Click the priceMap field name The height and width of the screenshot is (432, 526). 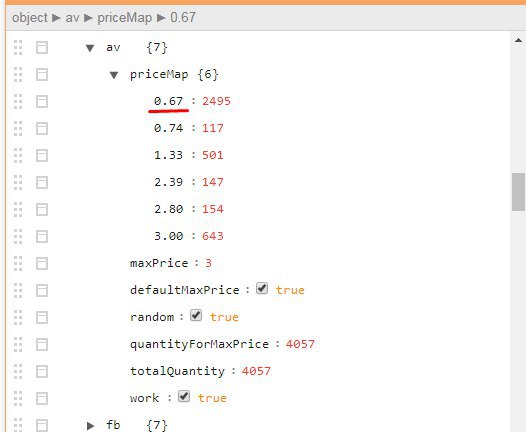click(159, 74)
